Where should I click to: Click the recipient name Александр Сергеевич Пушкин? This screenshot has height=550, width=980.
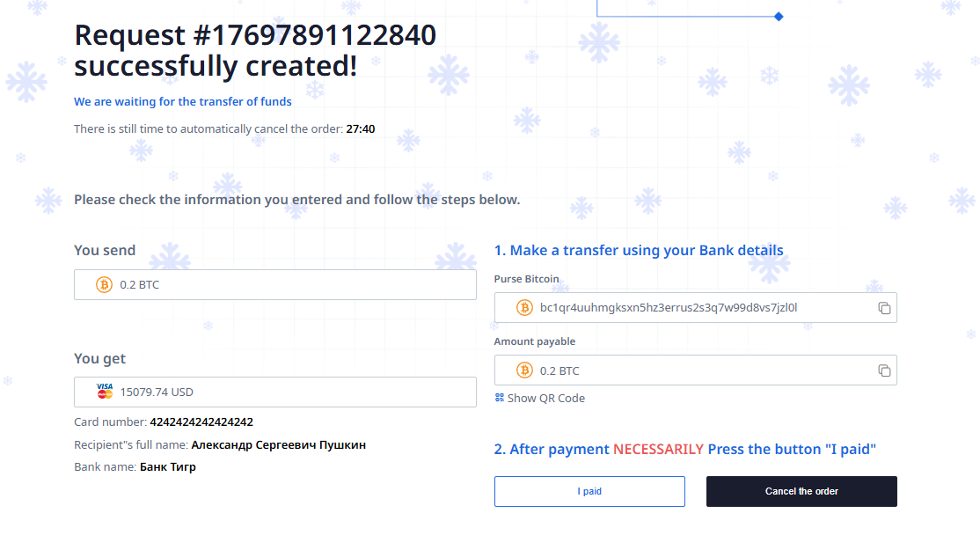click(x=278, y=444)
